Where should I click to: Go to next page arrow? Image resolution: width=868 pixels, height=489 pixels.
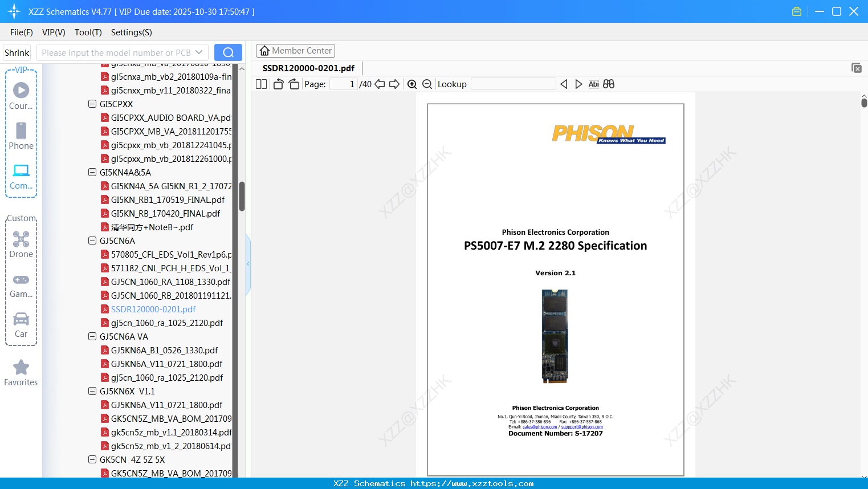pyautogui.click(x=394, y=84)
